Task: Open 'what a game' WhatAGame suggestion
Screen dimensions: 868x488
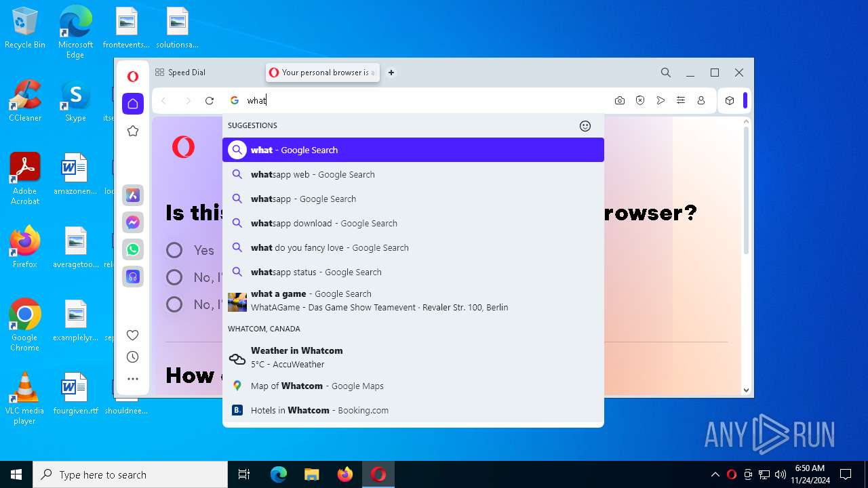Action: click(x=413, y=300)
